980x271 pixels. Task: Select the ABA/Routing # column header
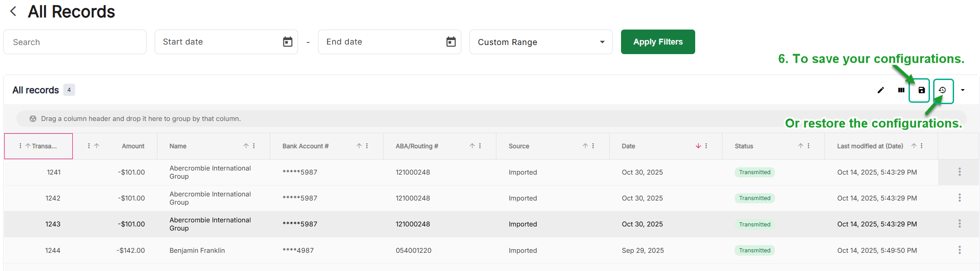click(417, 146)
